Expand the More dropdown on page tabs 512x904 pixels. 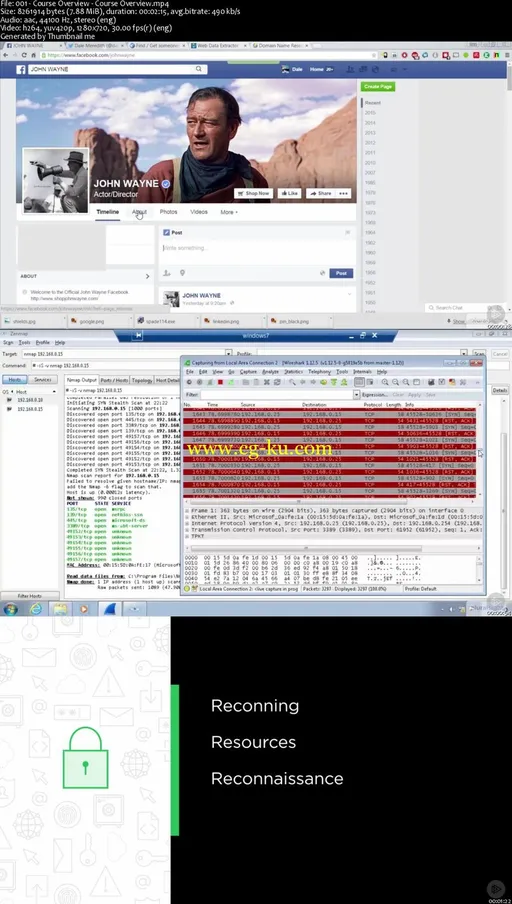coord(229,212)
